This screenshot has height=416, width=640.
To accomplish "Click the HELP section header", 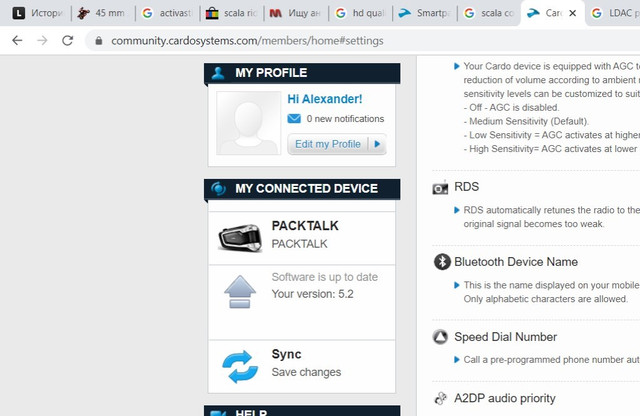I will (302, 411).
